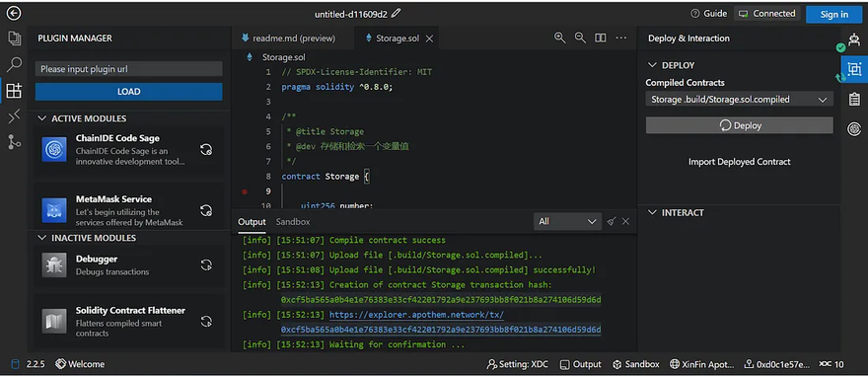
Task: Open the Guide help link
Action: coord(708,13)
